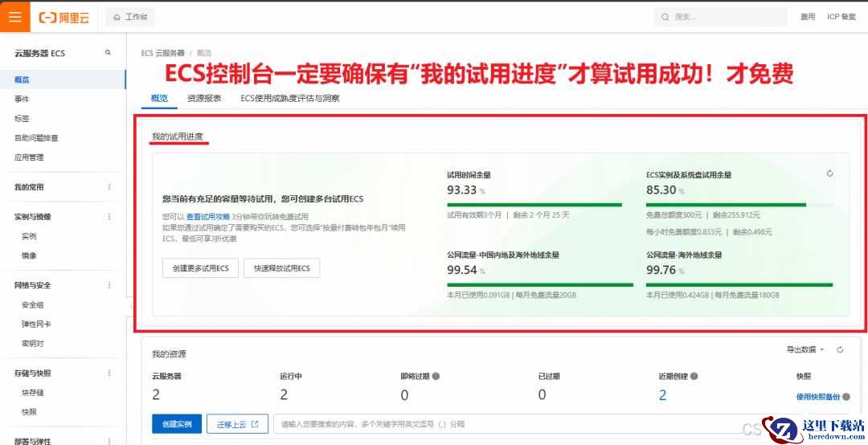This screenshot has width=868, height=445.
Task: Refresh the trial progress card
Action: pos(829,174)
